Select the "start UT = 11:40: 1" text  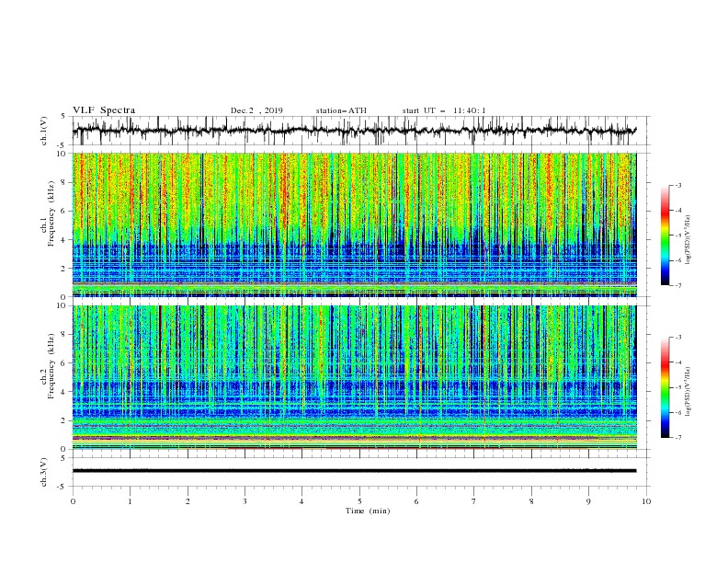(x=444, y=110)
